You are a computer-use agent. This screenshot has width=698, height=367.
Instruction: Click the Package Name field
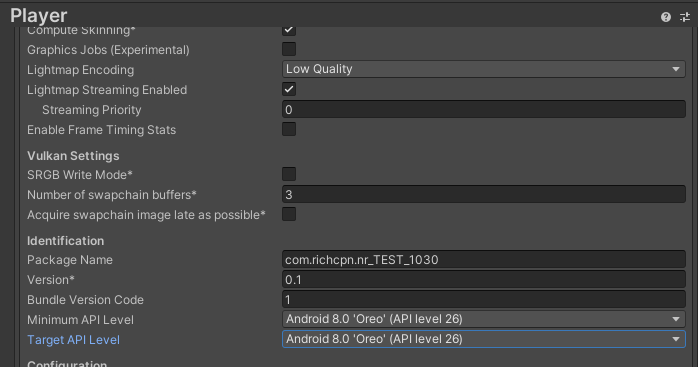point(484,260)
